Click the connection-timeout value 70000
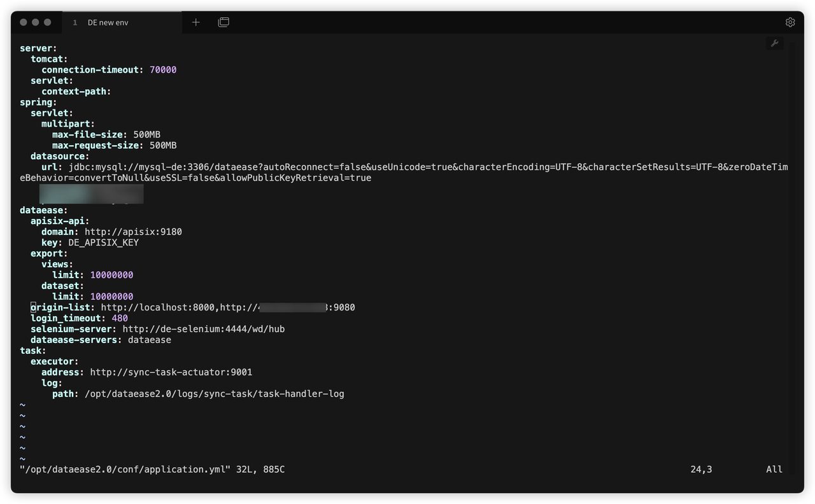The height and width of the screenshot is (504, 815). [163, 70]
